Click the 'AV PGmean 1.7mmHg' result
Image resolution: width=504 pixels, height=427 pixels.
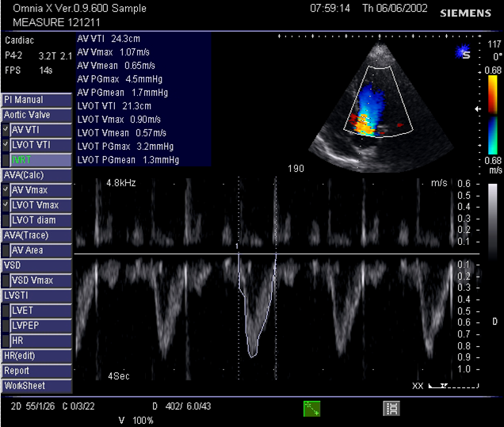tap(123, 93)
